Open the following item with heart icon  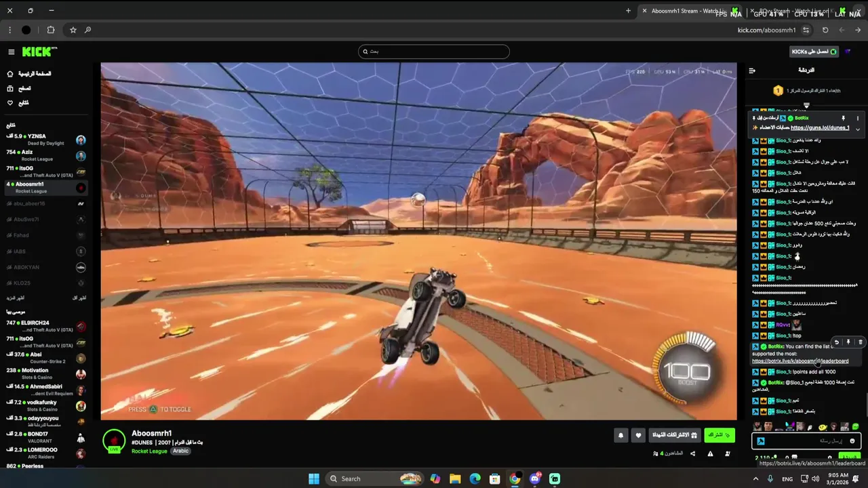[18, 103]
